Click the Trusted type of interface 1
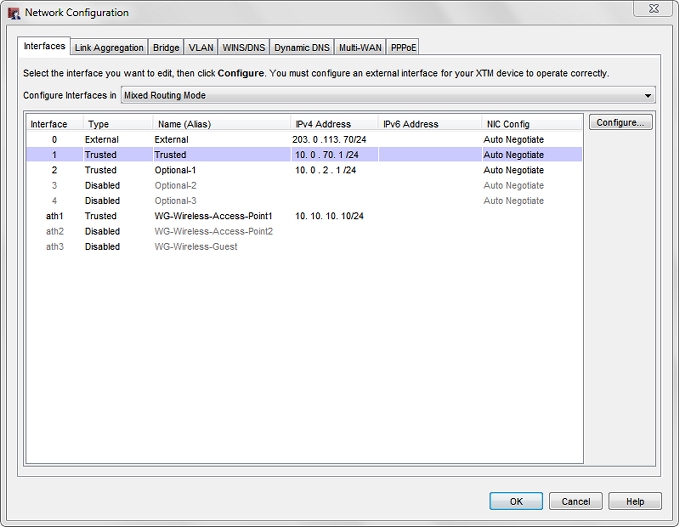Image resolution: width=679 pixels, height=527 pixels. pos(100,155)
